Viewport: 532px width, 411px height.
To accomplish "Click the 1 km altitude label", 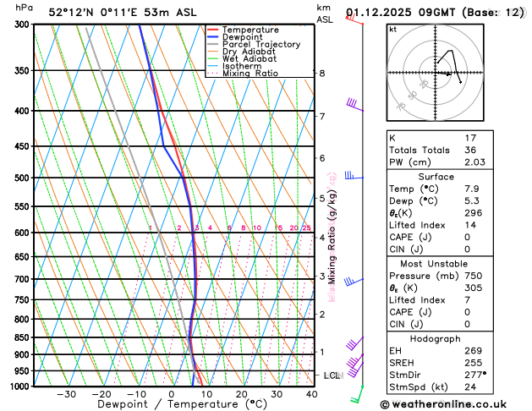I will pos(322,352).
